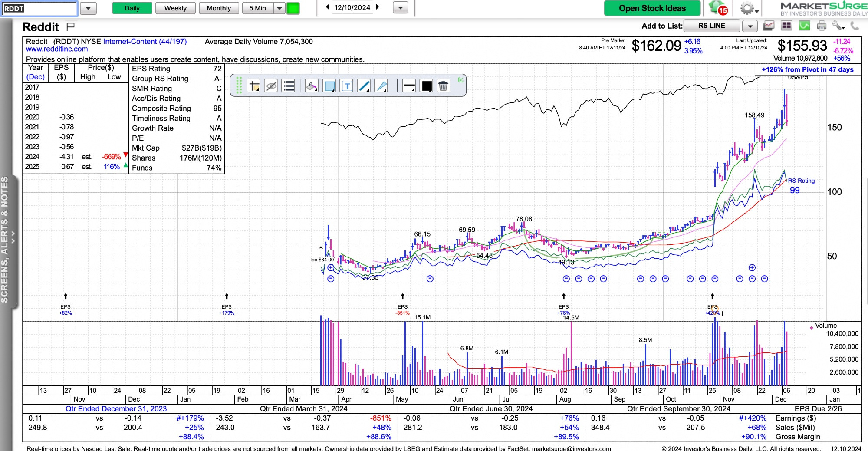Visit www.redditinc.com link
The height and width of the screenshot is (451, 868).
click(57, 49)
